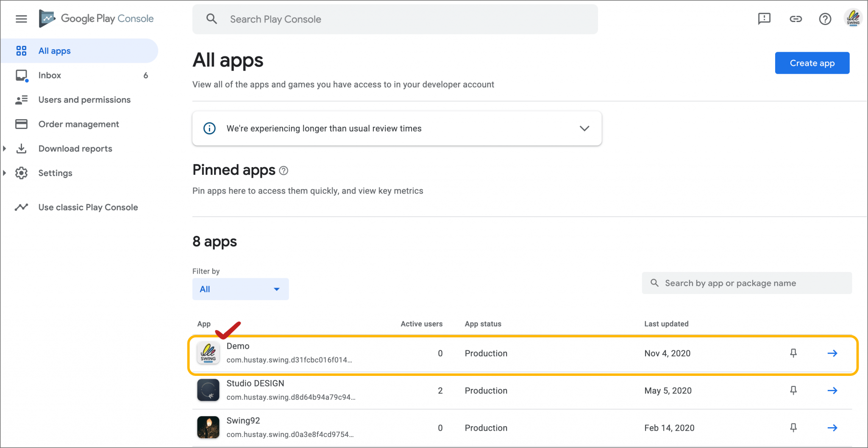The height and width of the screenshot is (448, 868).
Task: Pin the Demo app
Action: [x=793, y=353]
